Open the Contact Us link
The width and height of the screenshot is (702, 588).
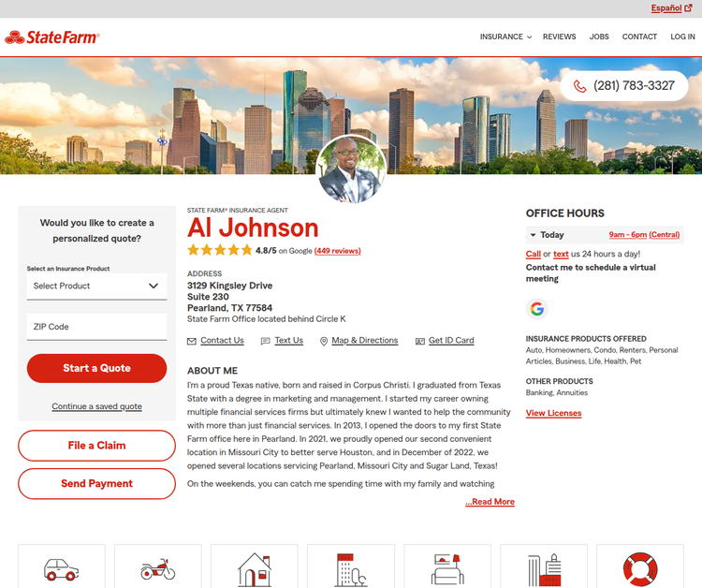222,341
